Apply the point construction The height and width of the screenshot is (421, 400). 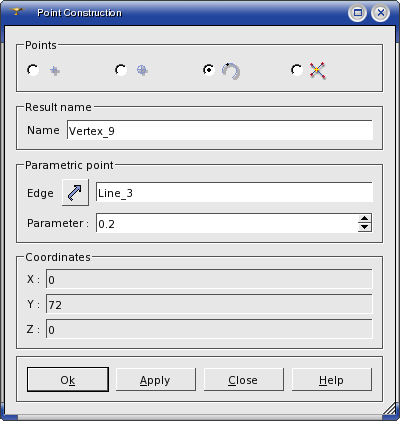tap(156, 380)
